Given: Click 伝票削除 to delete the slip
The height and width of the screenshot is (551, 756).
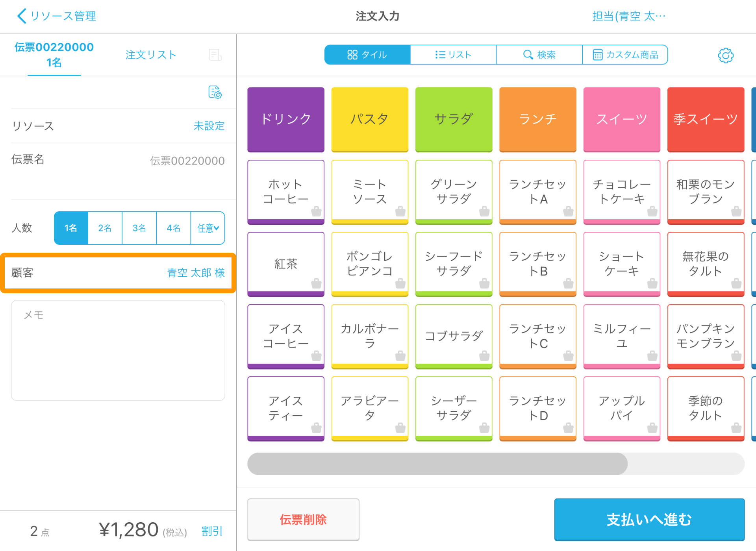Looking at the screenshot, I should [x=303, y=520].
